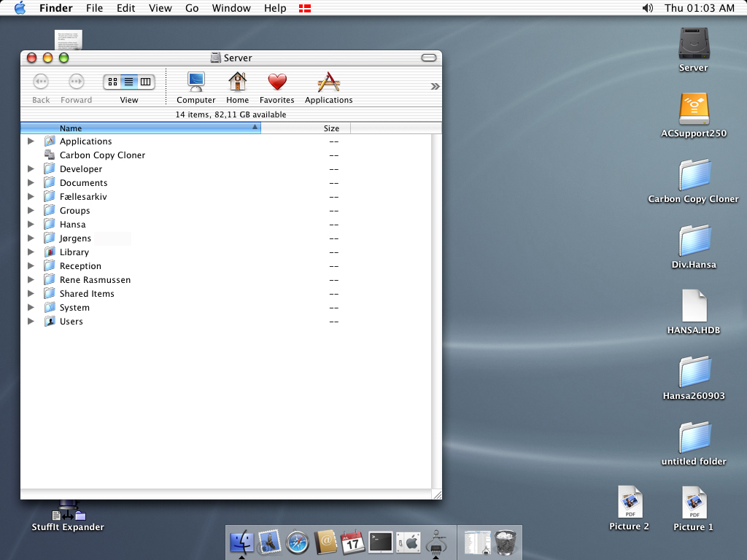Expand the Library folder
The image size is (747, 560).
[31, 252]
